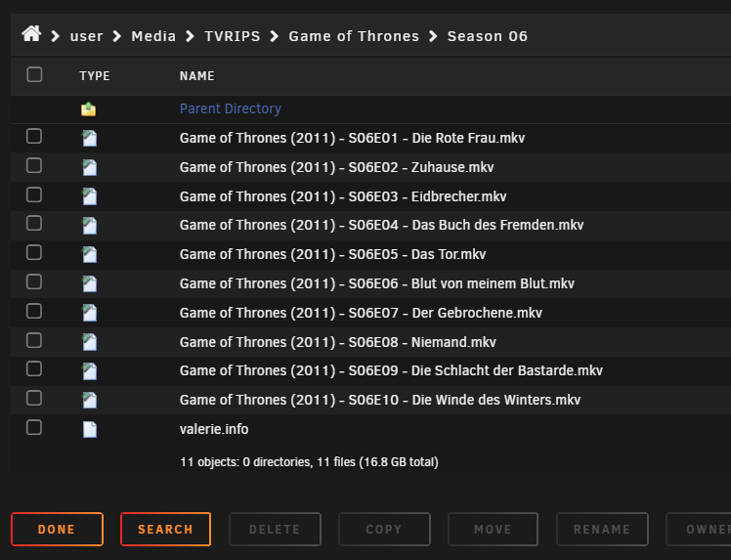Click the MOVE button
This screenshot has height=560, width=731.
click(493, 530)
